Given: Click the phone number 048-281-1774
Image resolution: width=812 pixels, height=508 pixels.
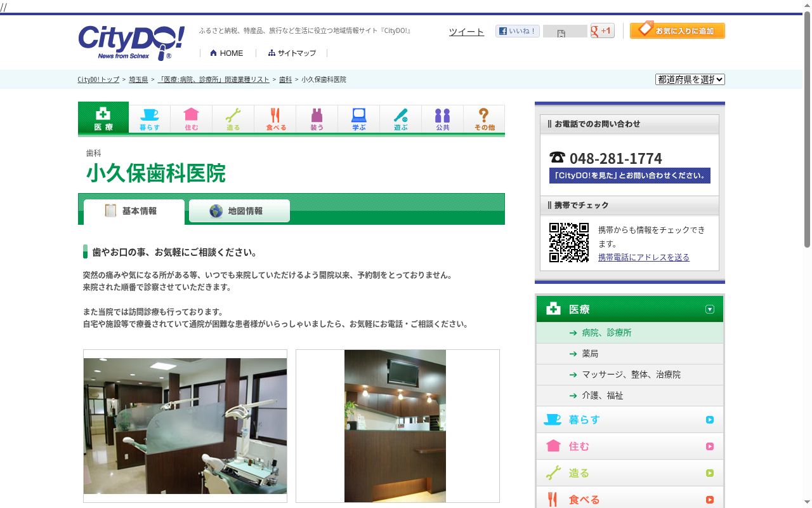Looking at the screenshot, I should click(615, 158).
